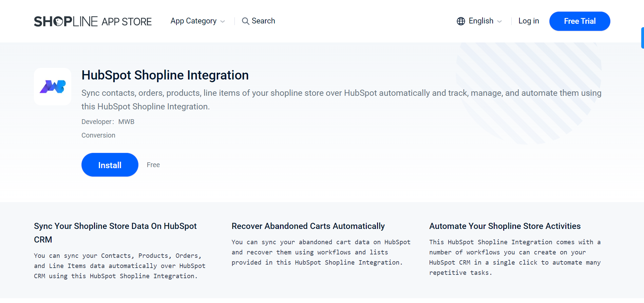Open the App Category dropdown
This screenshot has height=303, width=644.
coord(198,21)
